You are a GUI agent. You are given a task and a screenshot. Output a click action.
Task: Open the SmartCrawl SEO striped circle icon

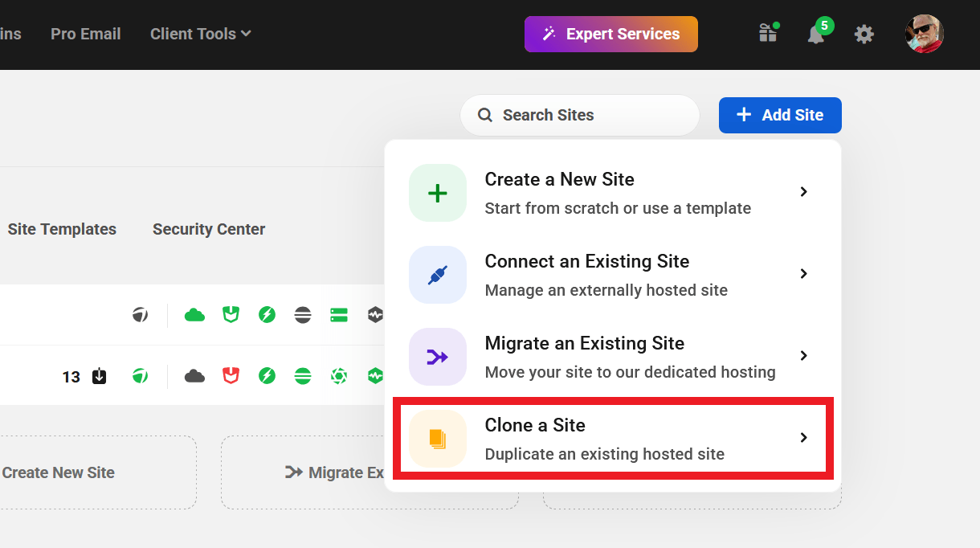point(303,314)
